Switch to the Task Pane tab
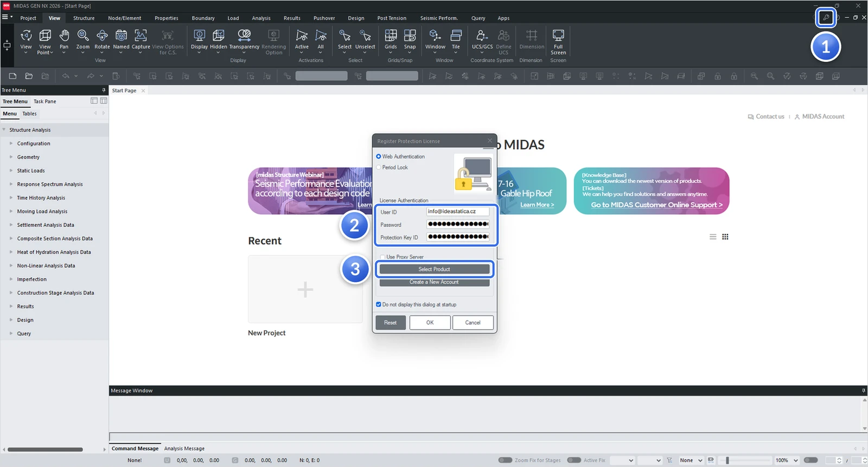The height and width of the screenshot is (467, 868). pos(44,101)
